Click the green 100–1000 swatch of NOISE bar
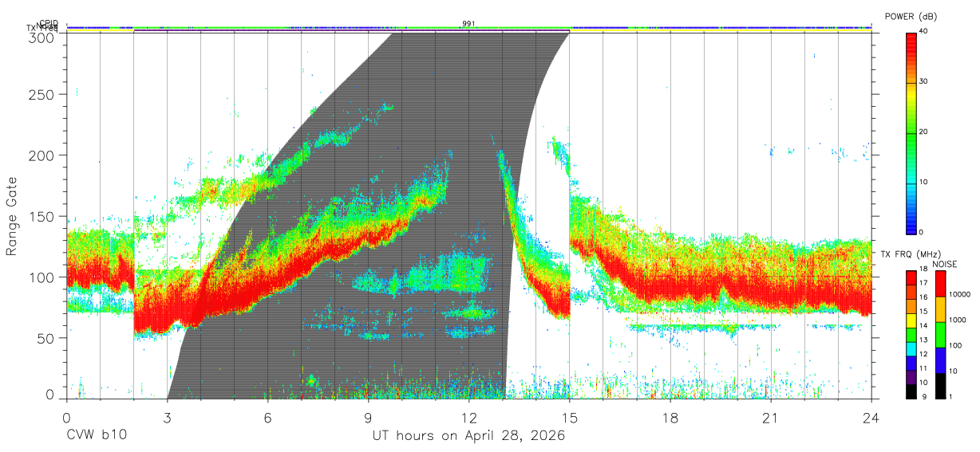This screenshot has height=452, width=980. pos(941,334)
